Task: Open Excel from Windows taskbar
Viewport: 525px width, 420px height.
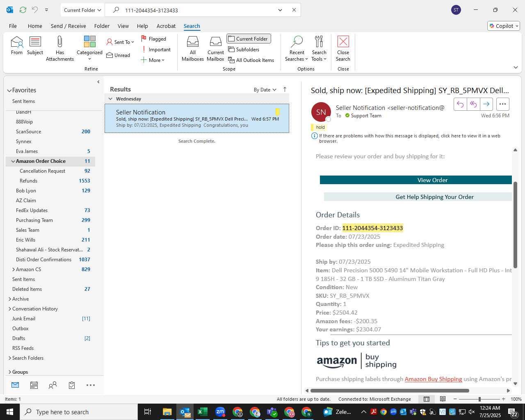Action: point(203,412)
